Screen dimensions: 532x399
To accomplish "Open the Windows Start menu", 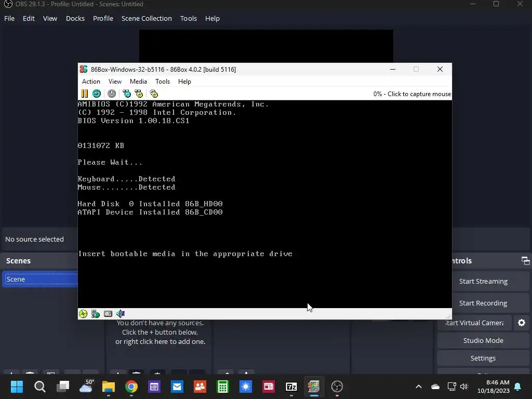I will (x=17, y=387).
